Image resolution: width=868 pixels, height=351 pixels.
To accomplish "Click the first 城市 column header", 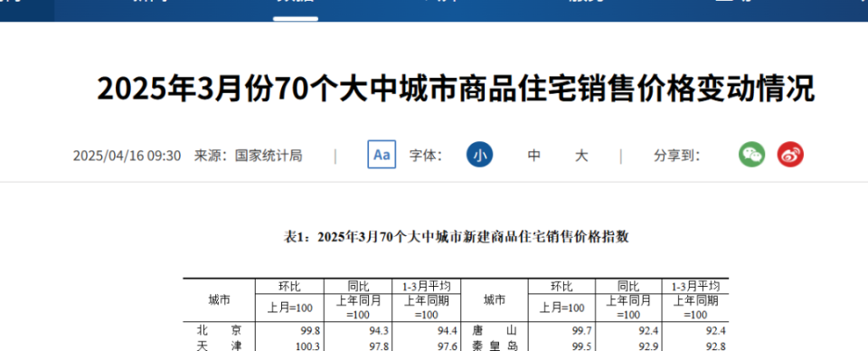I will coord(219,299).
